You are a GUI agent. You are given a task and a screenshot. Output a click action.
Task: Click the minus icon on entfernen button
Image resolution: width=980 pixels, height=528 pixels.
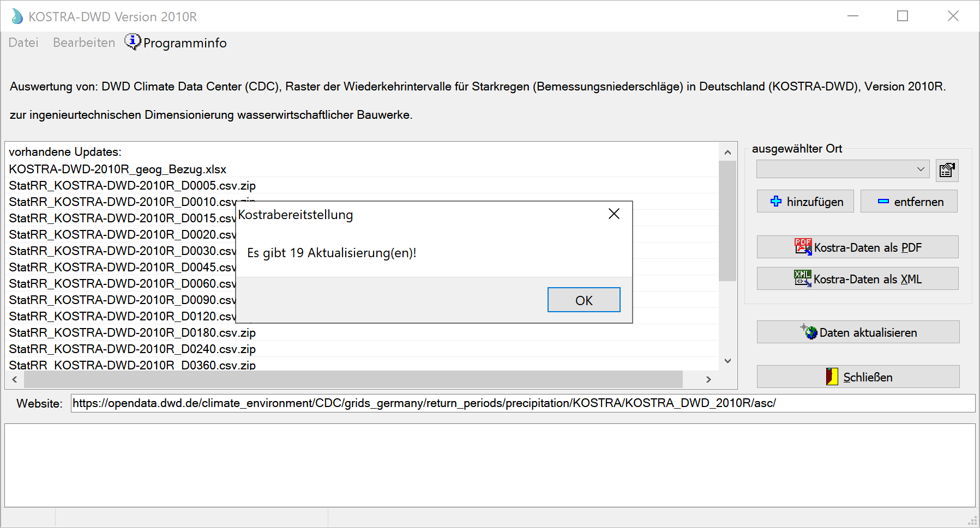tap(883, 202)
